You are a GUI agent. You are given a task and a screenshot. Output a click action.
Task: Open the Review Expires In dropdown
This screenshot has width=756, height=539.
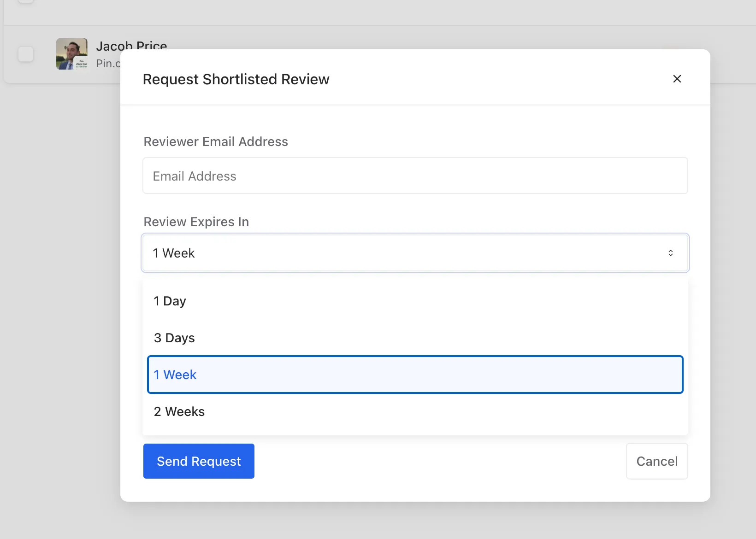(415, 253)
